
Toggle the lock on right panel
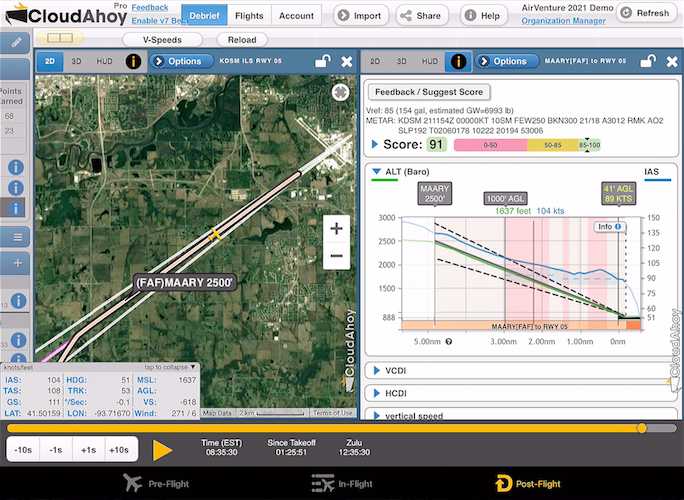tap(647, 61)
